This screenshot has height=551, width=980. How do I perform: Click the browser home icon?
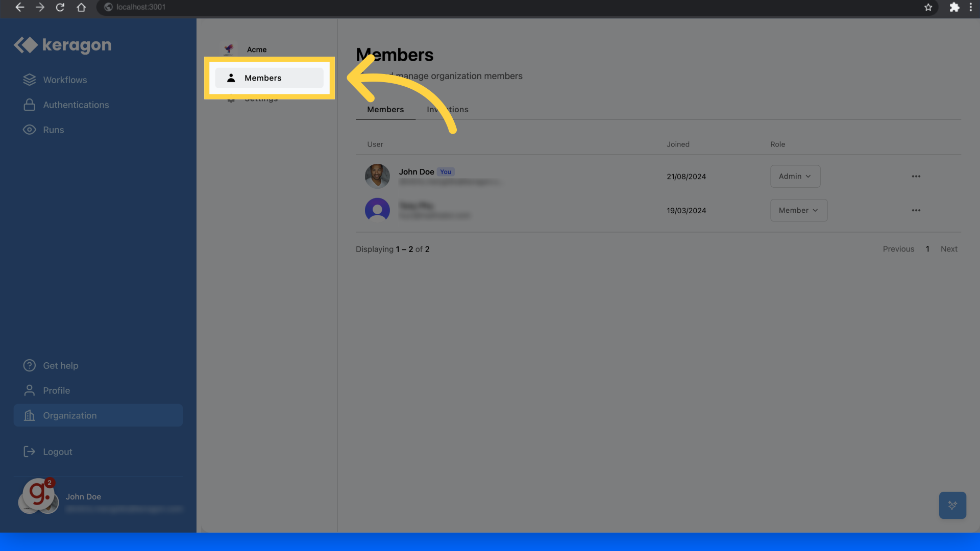(81, 7)
